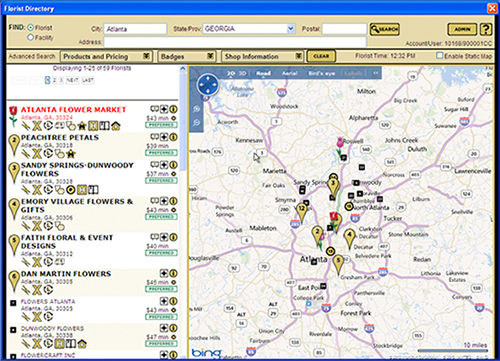
Task: Collapse the map toolbar with the arrows
Action: pos(376,73)
